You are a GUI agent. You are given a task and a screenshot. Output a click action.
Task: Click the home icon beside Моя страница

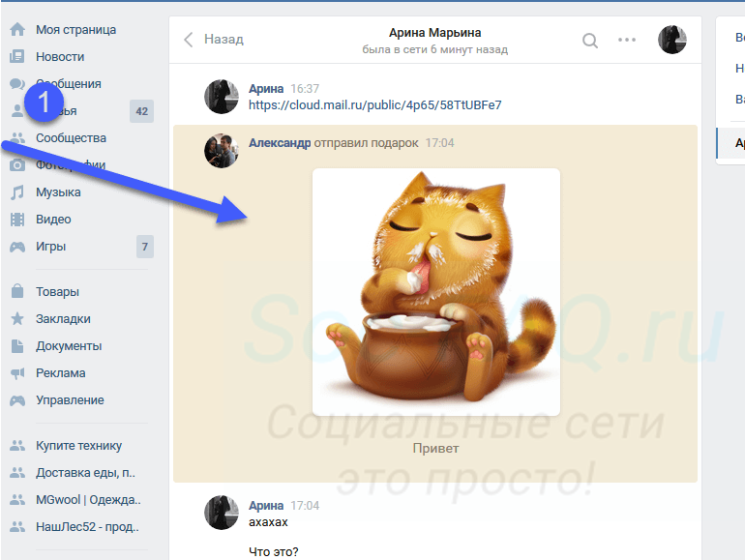(x=16, y=30)
